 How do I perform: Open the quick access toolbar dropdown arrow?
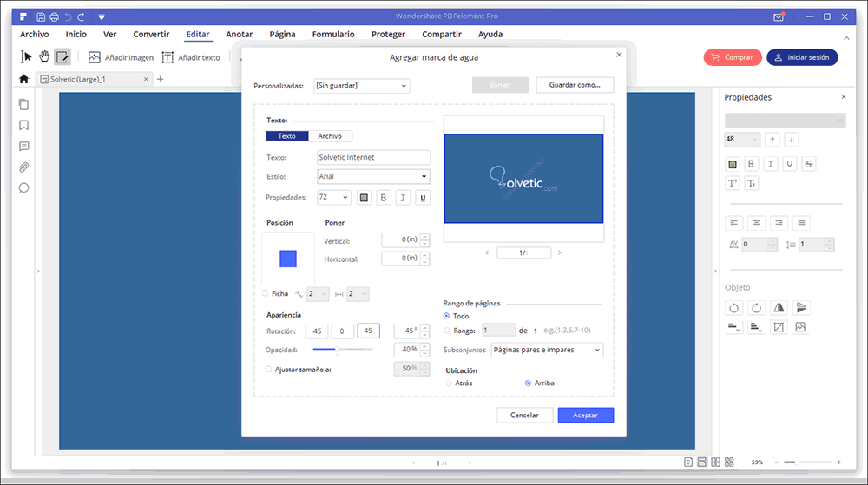point(102,17)
